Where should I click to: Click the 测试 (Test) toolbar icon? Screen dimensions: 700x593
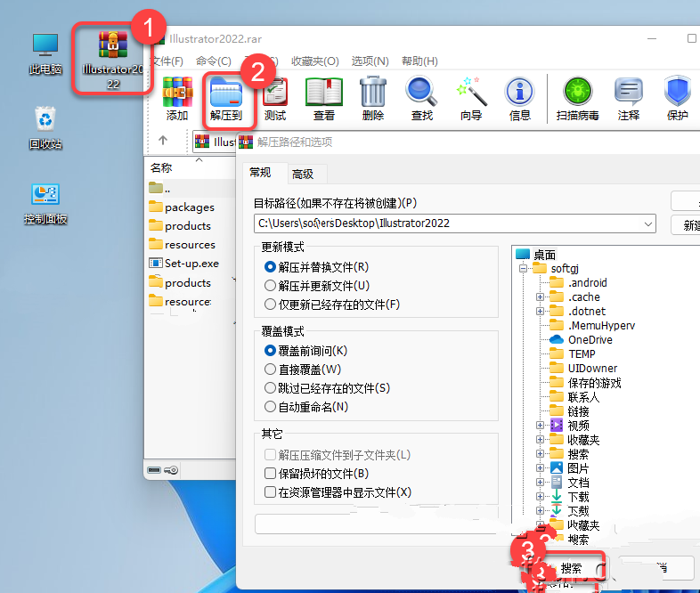(275, 99)
